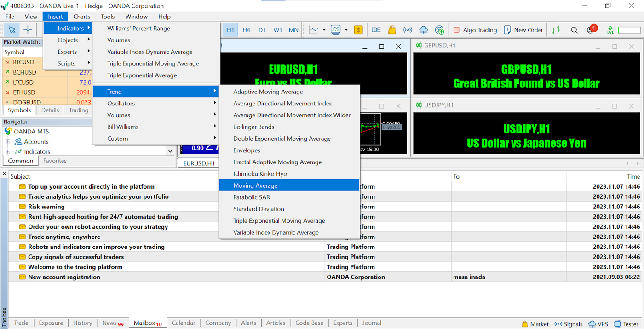Click the Signals broadcast icon in toolbar
This screenshot has height=329, width=644.
pos(408,30)
